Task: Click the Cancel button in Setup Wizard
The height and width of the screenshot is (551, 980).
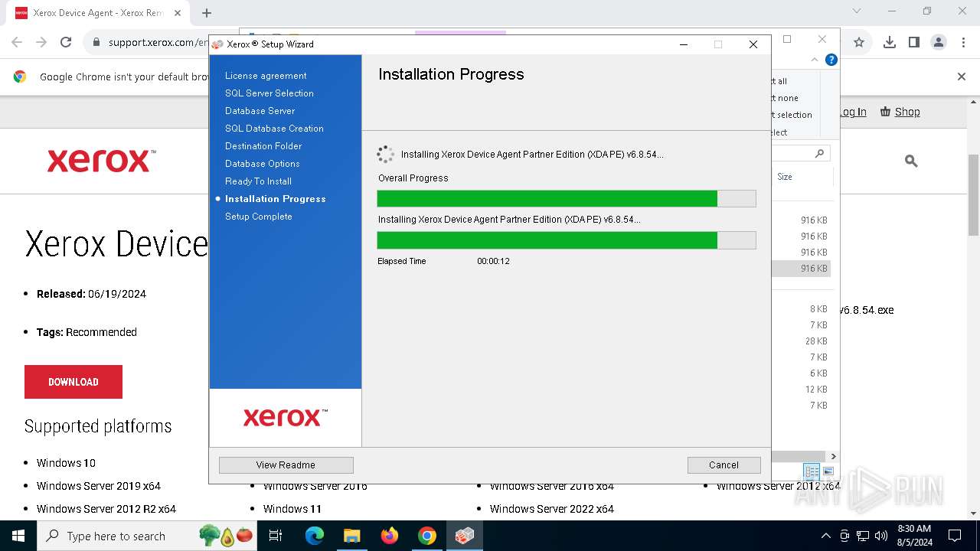Action: tap(724, 465)
